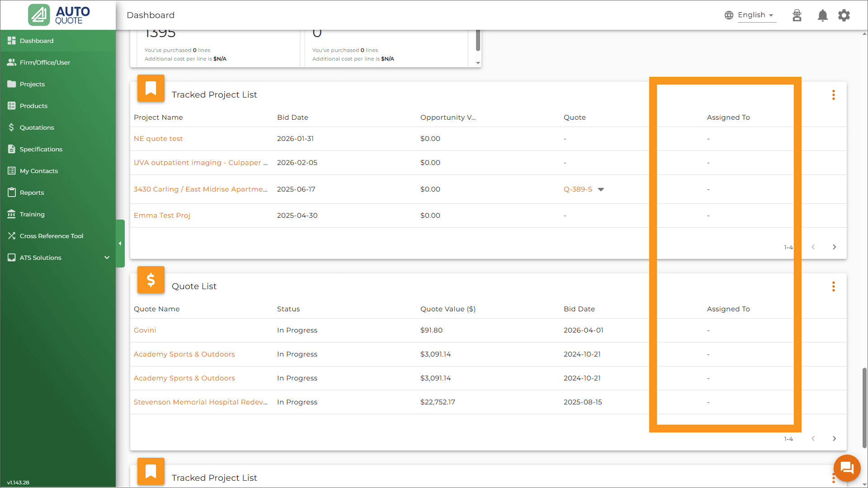Click the support agent icon in header

(x=797, y=15)
